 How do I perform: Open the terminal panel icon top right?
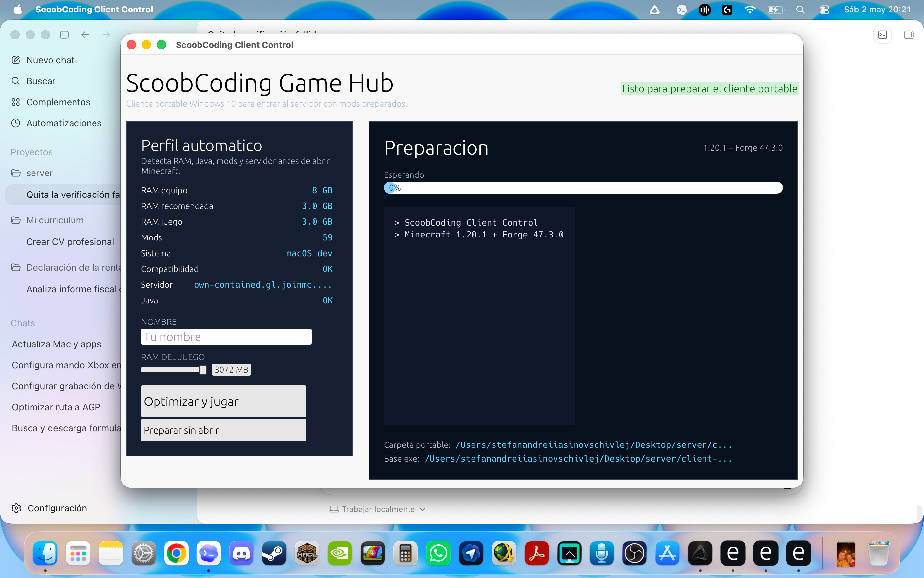pos(882,35)
